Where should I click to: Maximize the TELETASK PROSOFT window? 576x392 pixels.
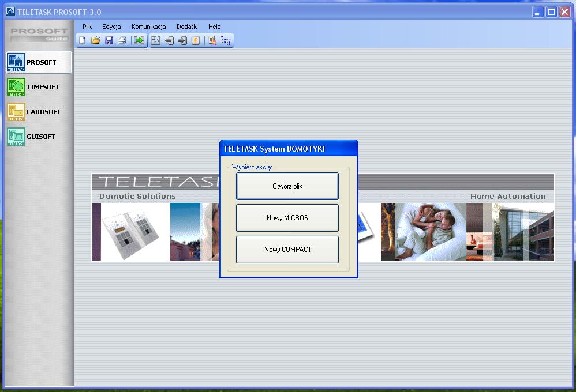pos(551,12)
